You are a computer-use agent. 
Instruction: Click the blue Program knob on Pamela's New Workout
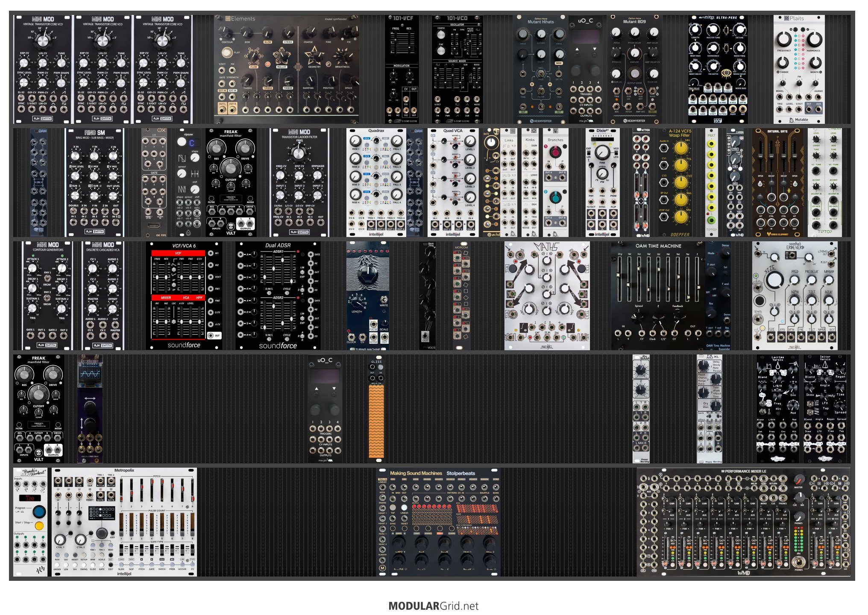(x=39, y=511)
